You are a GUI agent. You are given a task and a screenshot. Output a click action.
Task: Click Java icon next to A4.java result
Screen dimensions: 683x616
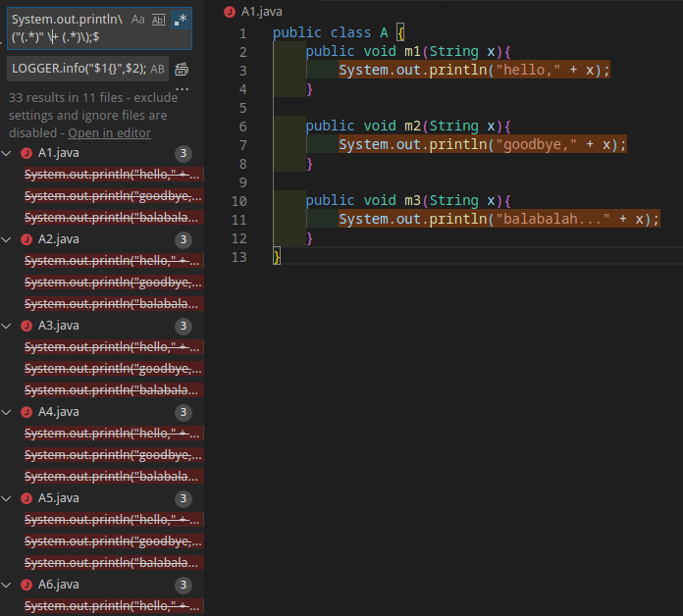coord(26,412)
